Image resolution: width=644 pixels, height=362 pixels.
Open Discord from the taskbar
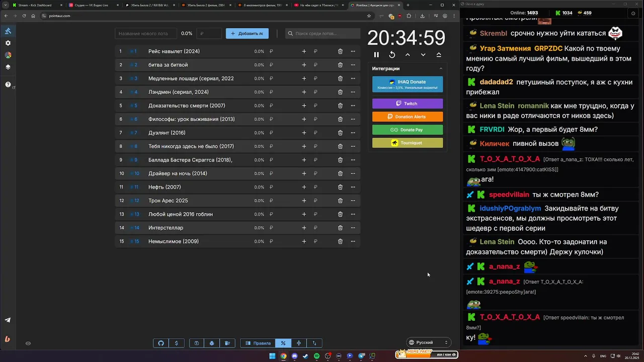click(294, 356)
